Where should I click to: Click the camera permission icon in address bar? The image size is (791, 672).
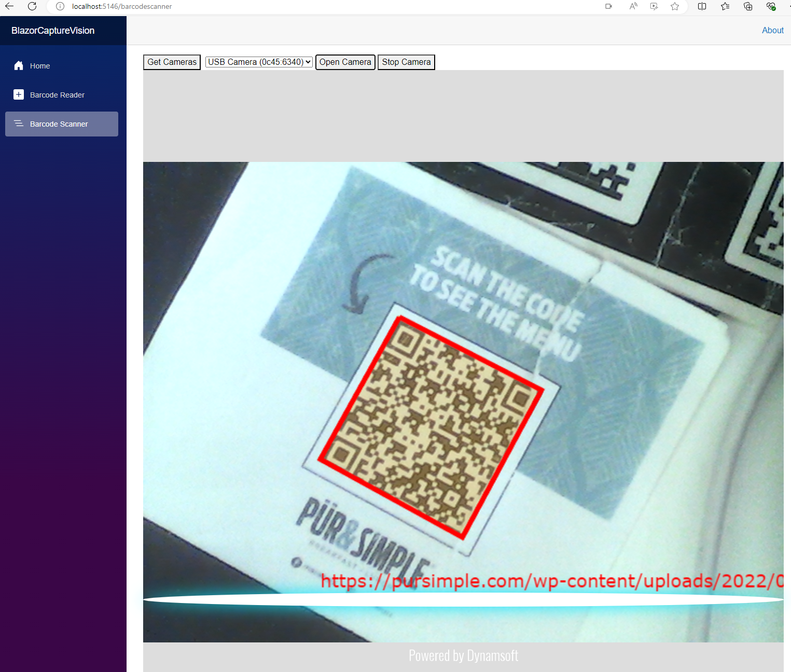608,6
